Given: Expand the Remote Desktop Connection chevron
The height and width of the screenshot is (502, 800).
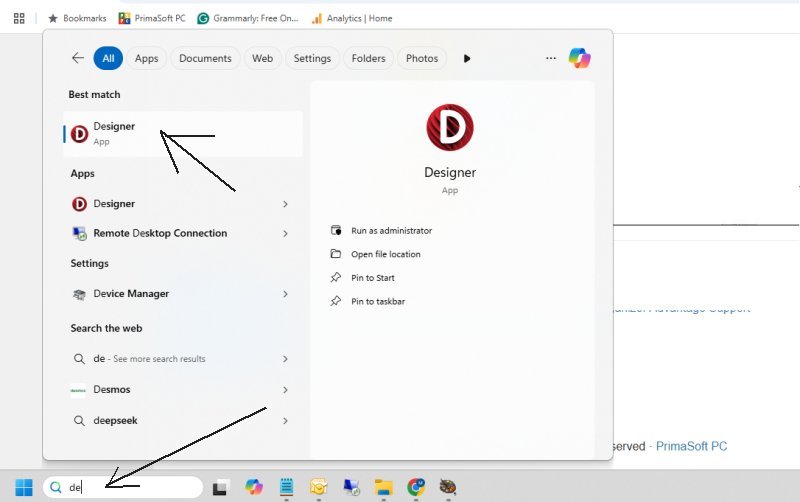Looking at the screenshot, I should (285, 234).
